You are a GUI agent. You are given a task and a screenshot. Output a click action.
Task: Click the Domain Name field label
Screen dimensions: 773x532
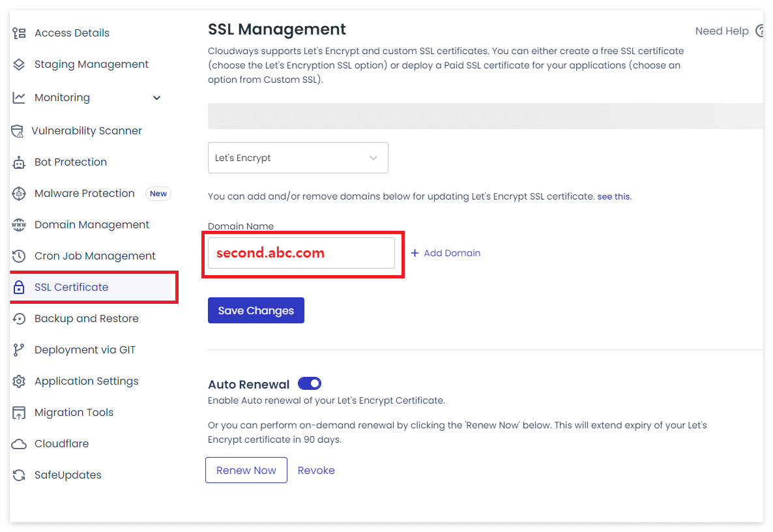coord(241,226)
